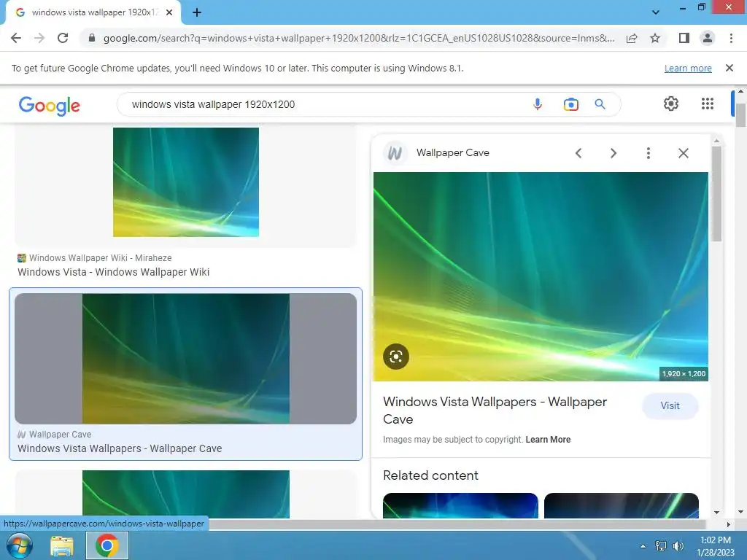Bookmark this tab with the star
The height and width of the screenshot is (560, 747).
[655, 38]
